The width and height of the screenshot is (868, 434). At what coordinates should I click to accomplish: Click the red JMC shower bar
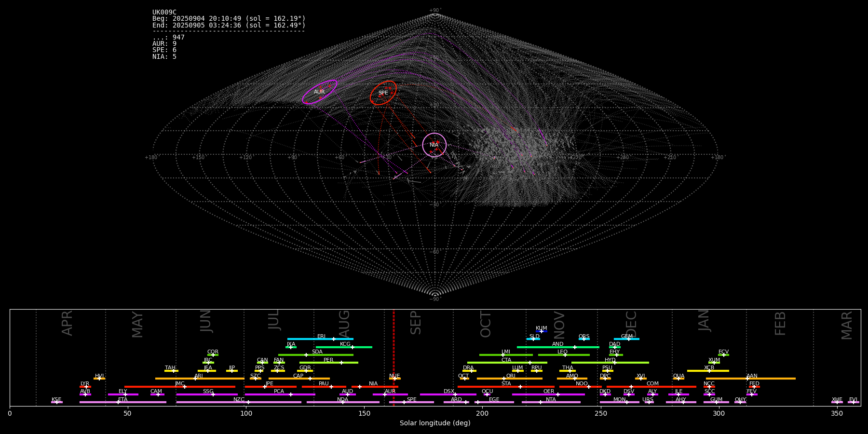pos(180,387)
